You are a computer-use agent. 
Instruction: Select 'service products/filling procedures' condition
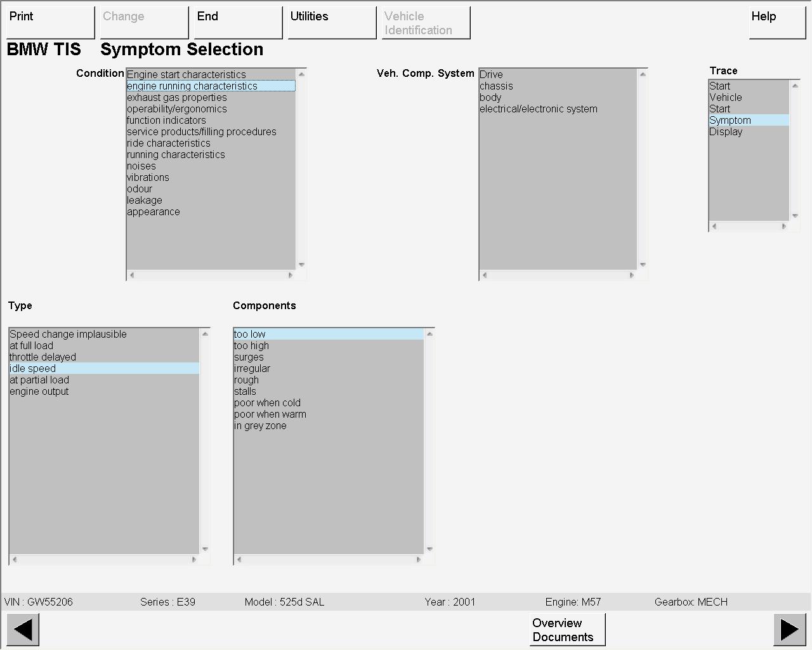[x=211, y=132]
